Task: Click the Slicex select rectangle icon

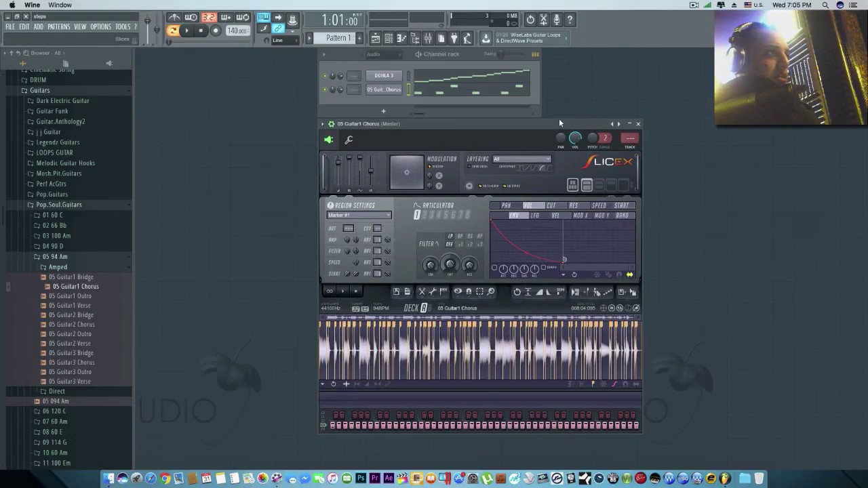Action: pyautogui.click(x=479, y=291)
